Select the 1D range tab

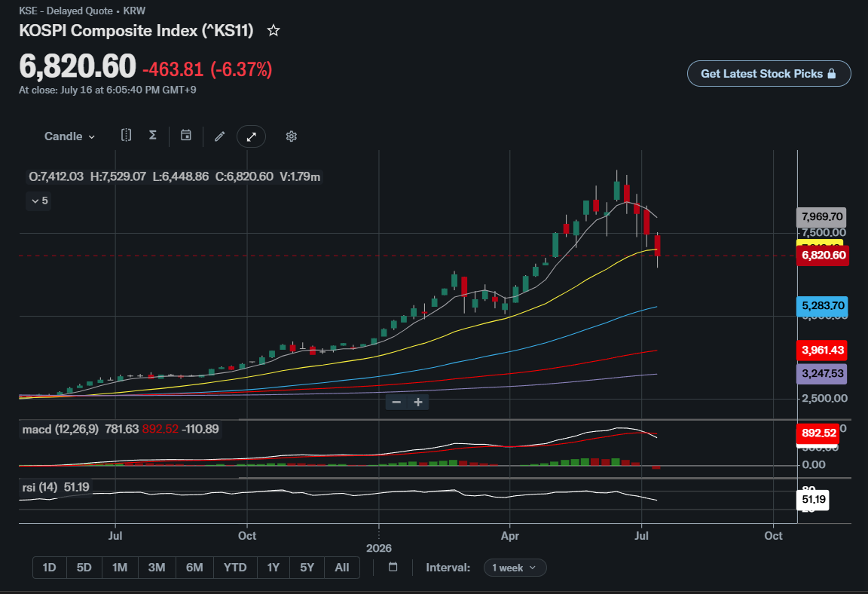[49, 568]
